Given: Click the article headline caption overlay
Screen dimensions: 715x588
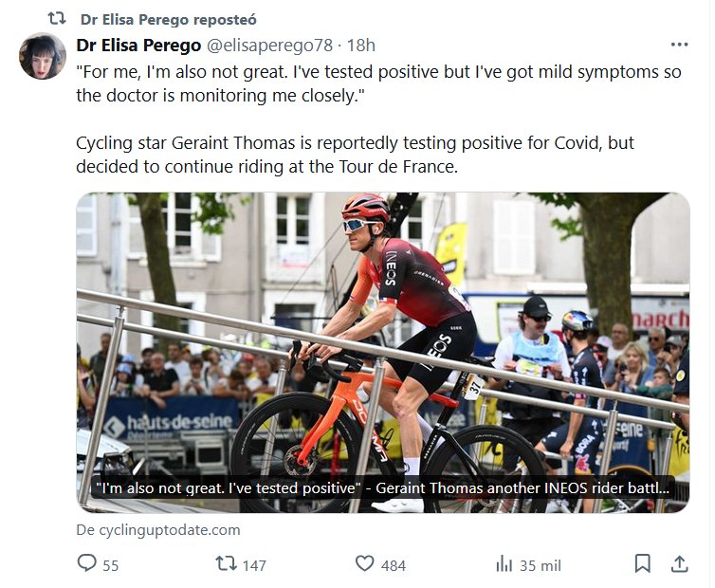Looking at the screenshot, I should [382, 491].
